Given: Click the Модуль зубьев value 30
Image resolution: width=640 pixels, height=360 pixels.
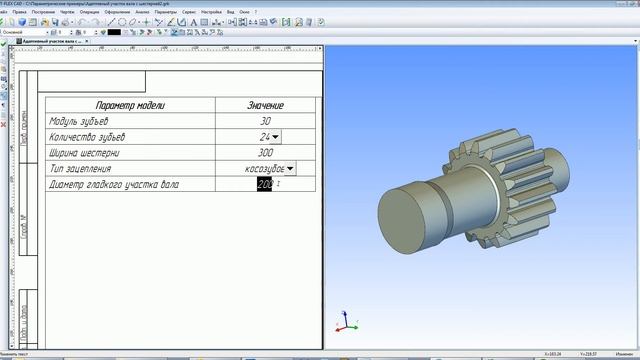Looking at the screenshot, I should coord(265,121).
